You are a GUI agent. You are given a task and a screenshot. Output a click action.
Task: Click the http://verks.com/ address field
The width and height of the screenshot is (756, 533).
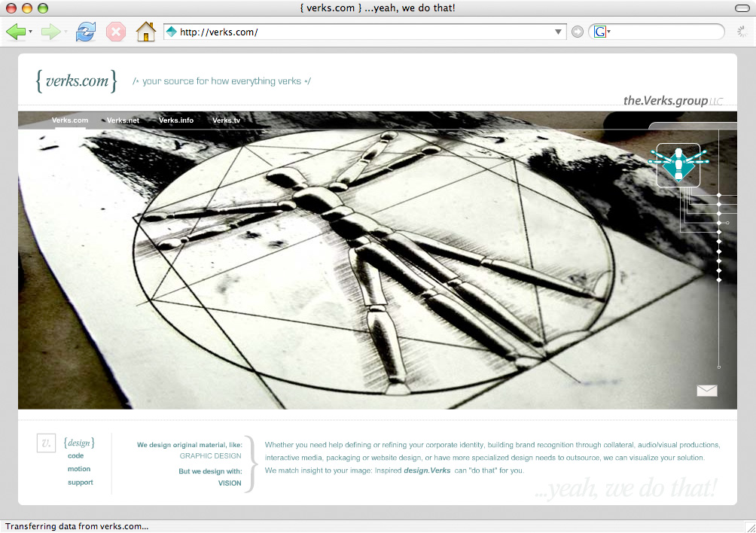pos(364,32)
